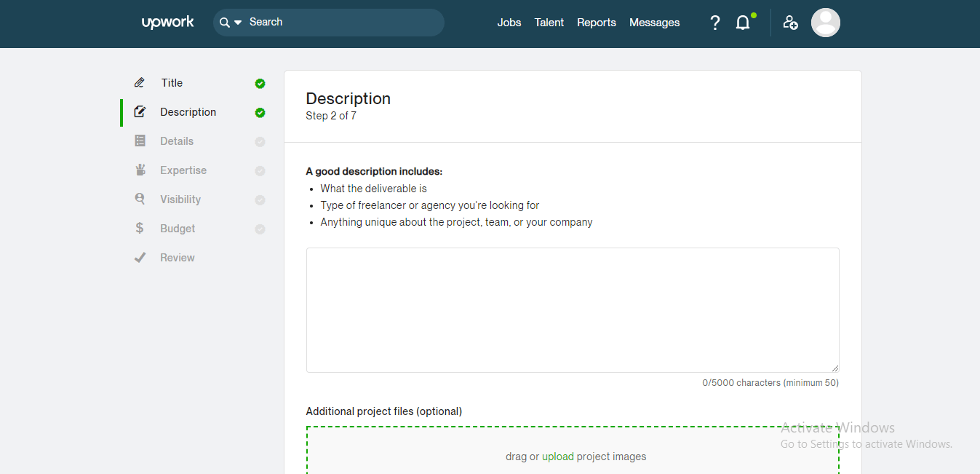Click the dollar sign Budget icon

(x=140, y=229)
